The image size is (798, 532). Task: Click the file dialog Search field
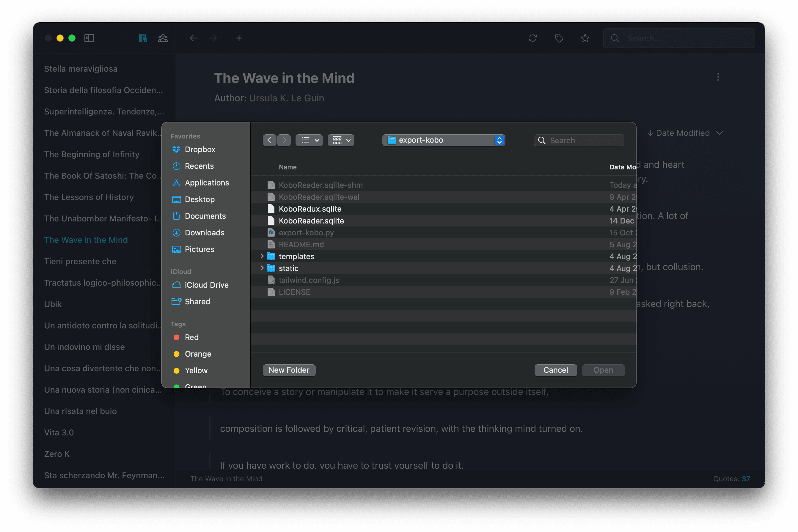click(579, 141)
